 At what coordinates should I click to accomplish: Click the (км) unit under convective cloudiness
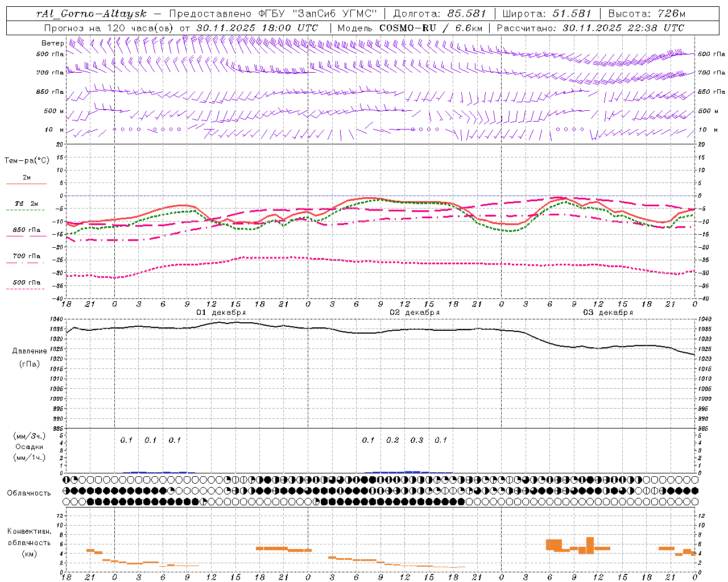(x=30, y=554)
